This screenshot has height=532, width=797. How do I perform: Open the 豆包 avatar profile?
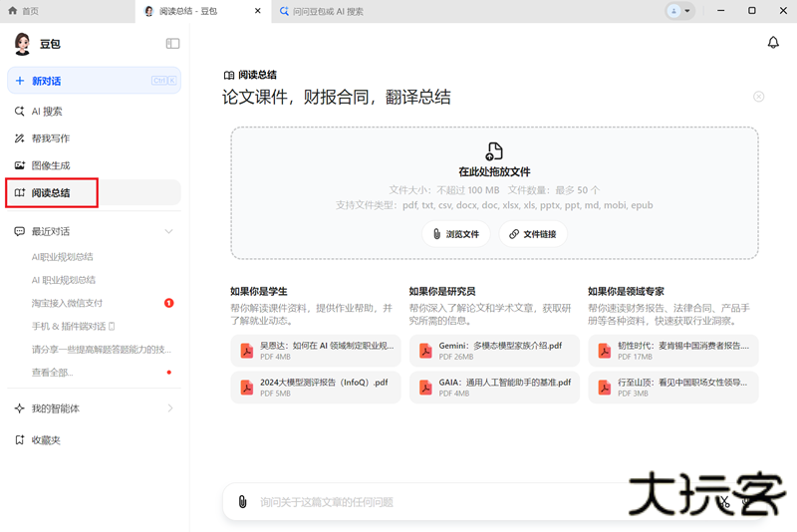click(x=22, y=44)
